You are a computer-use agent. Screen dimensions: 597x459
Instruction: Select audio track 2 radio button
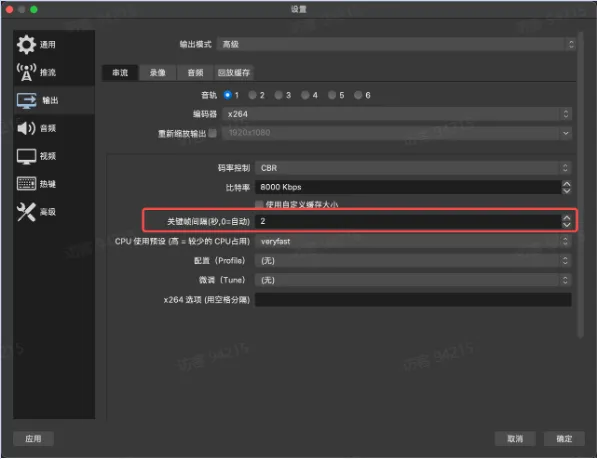pyautogui.click(x=252, y=95)
